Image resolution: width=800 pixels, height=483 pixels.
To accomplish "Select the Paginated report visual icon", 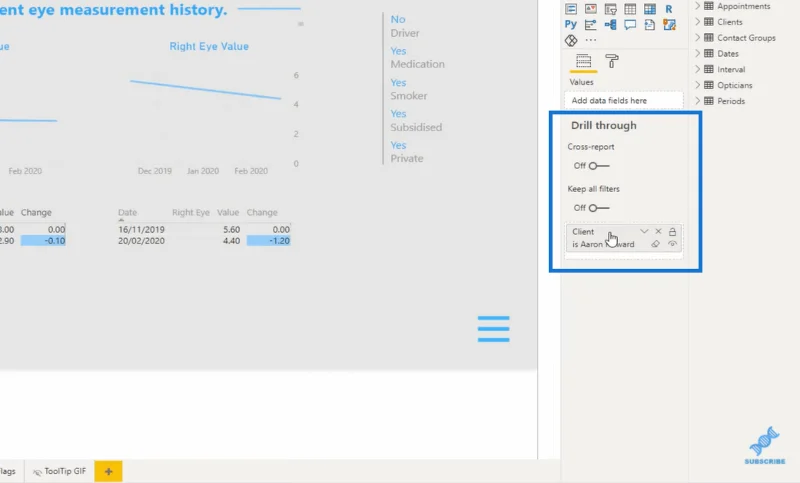I will (x=649, y=24).
